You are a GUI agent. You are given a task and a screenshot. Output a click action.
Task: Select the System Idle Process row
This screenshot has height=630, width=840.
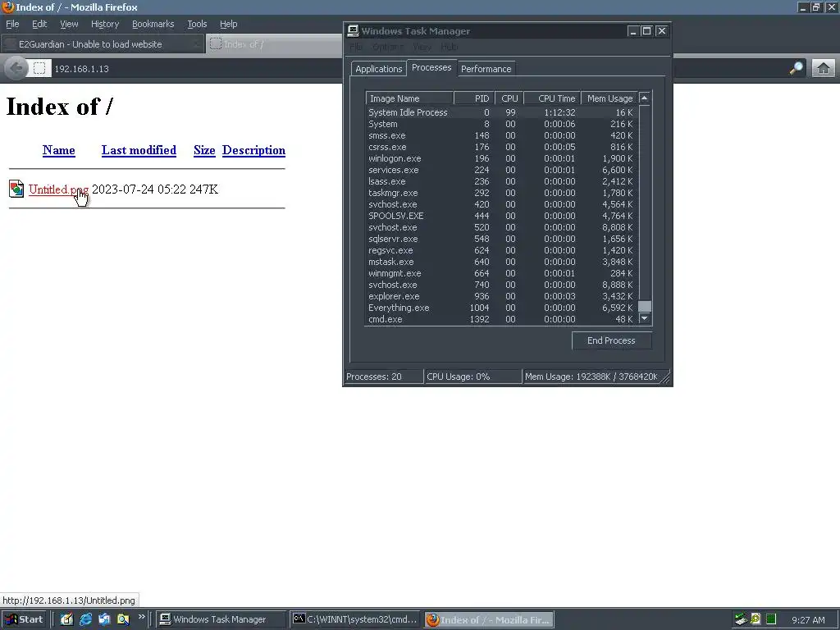pos(501,112)
